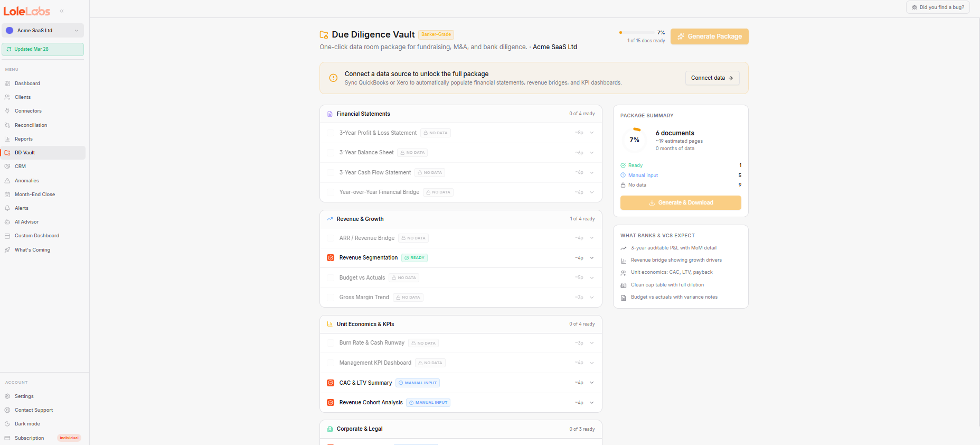Uncheck the CAC & LTV Summary checkbox
980x445 pixels.
pyautogui.click(x=331, y=383)
